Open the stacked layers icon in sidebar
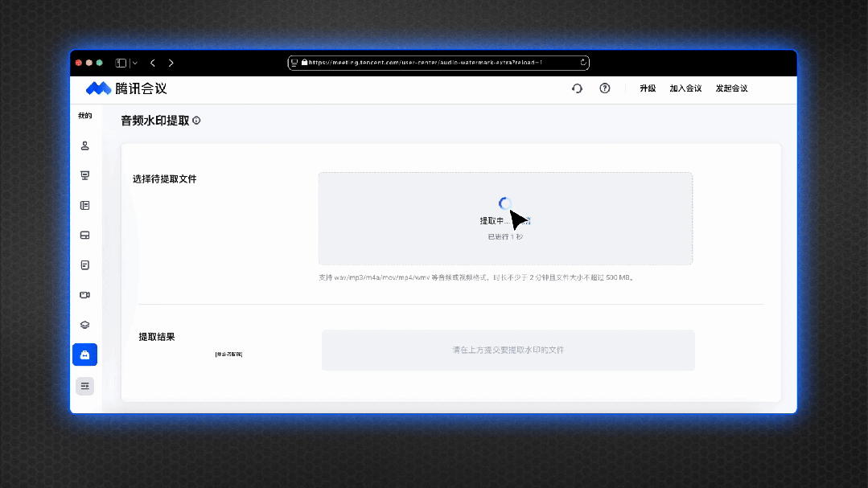 coord(84,325)
